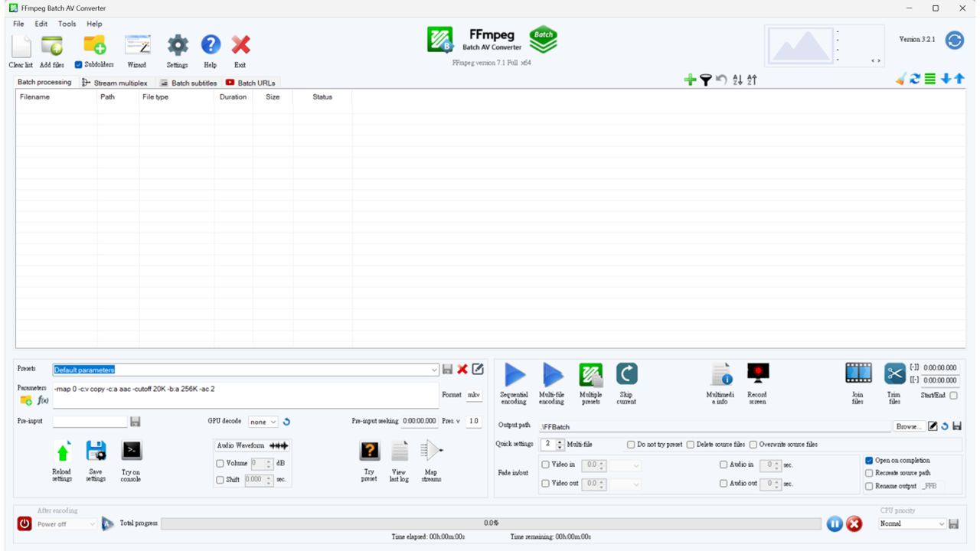Viewport: 980px width, 551px height.
Task: Open the Tools menu
Action: click(67, 24)
